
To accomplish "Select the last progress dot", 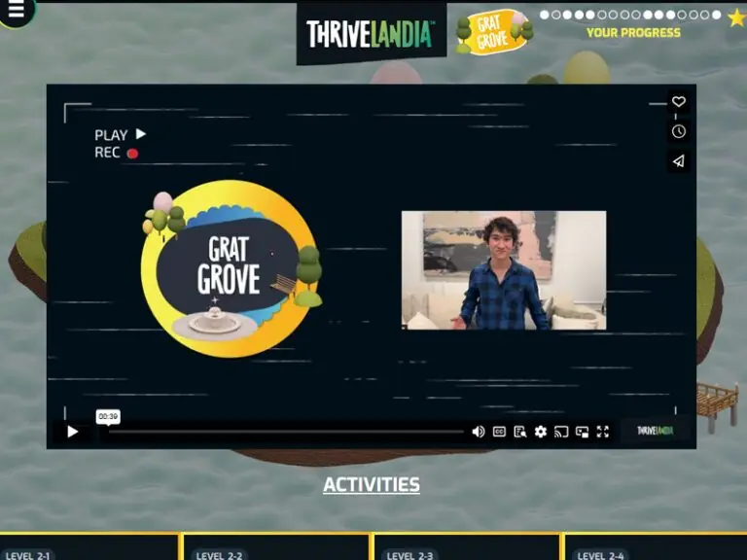I will (x=716, y=15).
